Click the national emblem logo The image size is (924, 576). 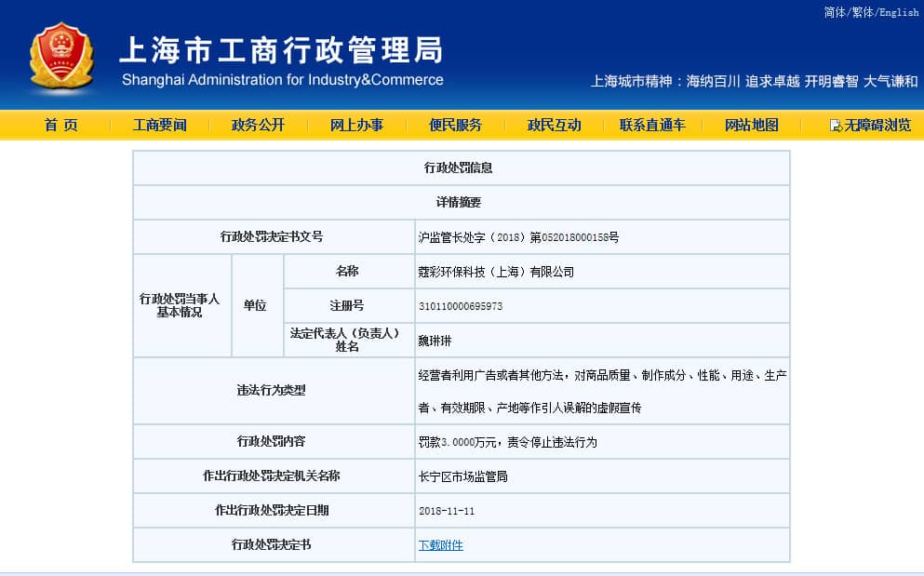(60, 58)
